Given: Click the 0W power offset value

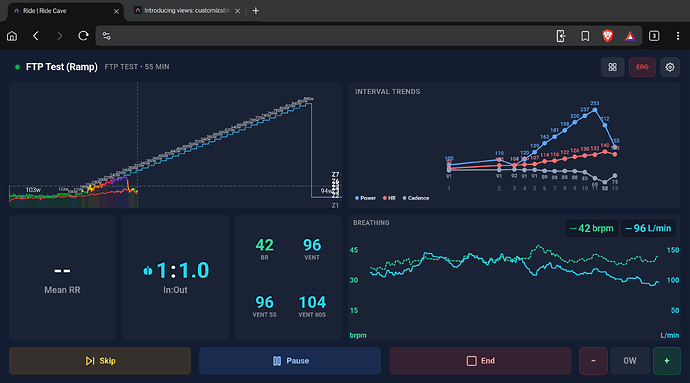Looking at the screenshot, I should tap(630, 361).
